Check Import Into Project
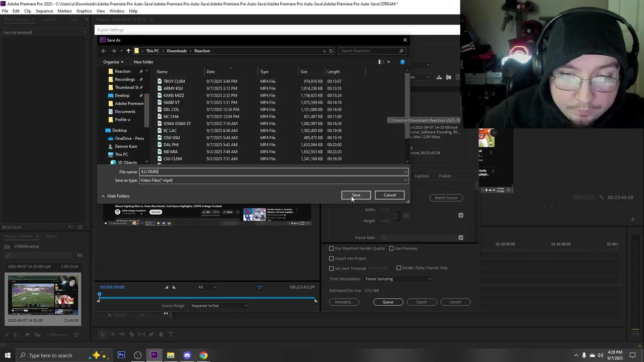The width and height of the screenshot is (644, 362). tap(332, 258)
